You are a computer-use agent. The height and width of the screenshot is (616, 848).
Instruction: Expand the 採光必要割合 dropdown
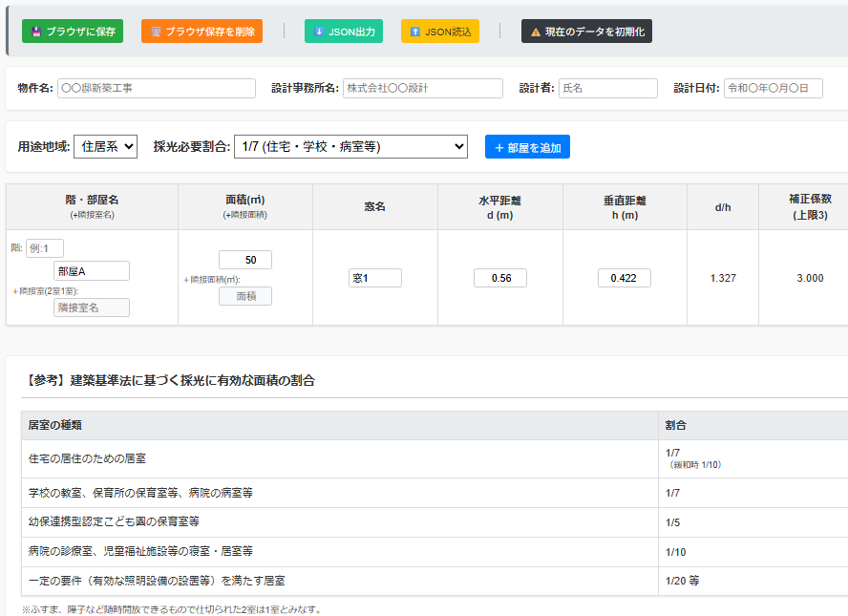350,146
